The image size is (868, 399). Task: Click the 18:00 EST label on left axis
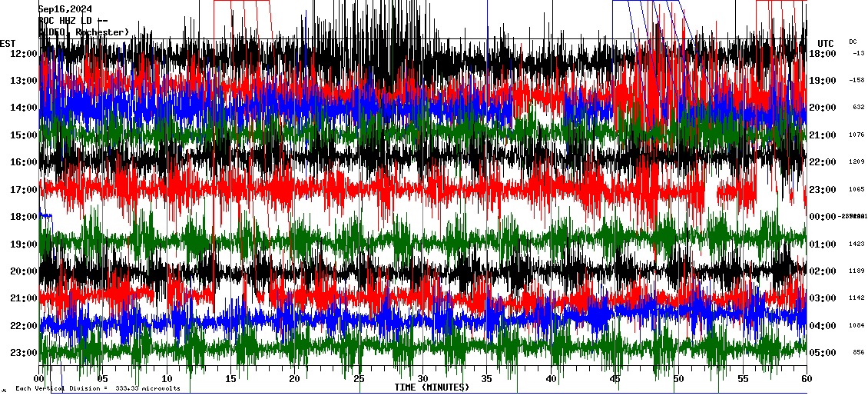click(23, 218)
